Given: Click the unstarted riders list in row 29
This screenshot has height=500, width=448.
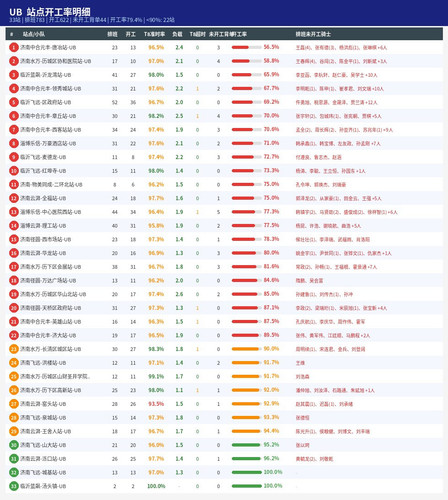Looking at the screenshot, I should 332,431.
